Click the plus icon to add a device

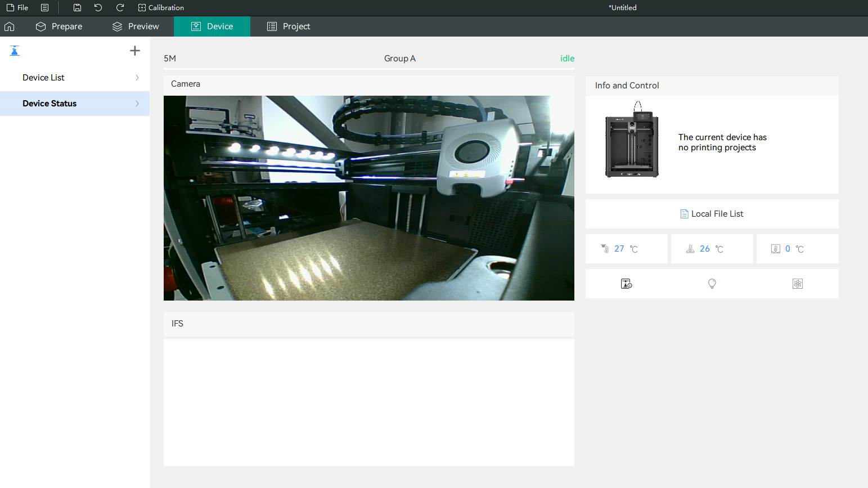coord(135,51)
